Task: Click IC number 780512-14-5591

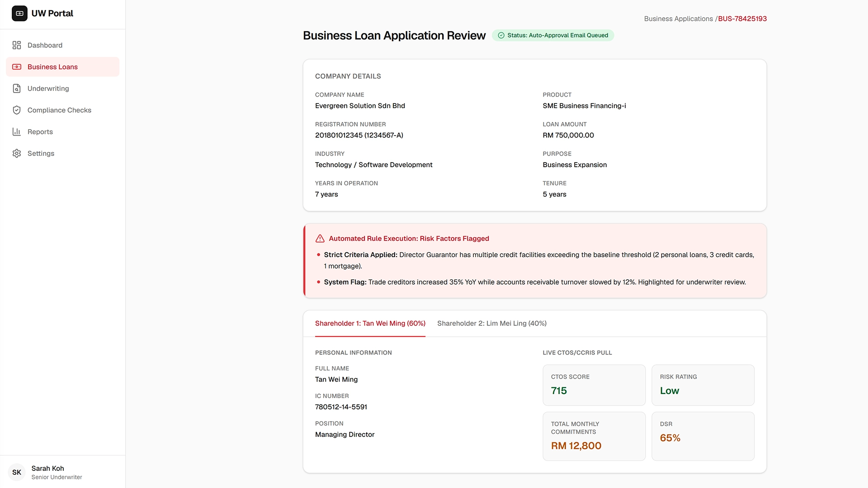Action: pyautogui.click(x=341, y=407)
